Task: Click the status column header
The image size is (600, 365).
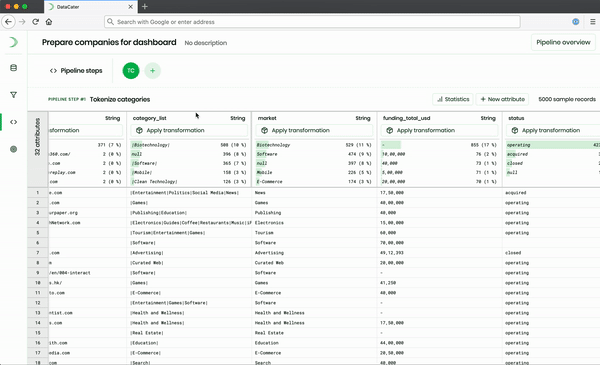Action: [516, 118]
